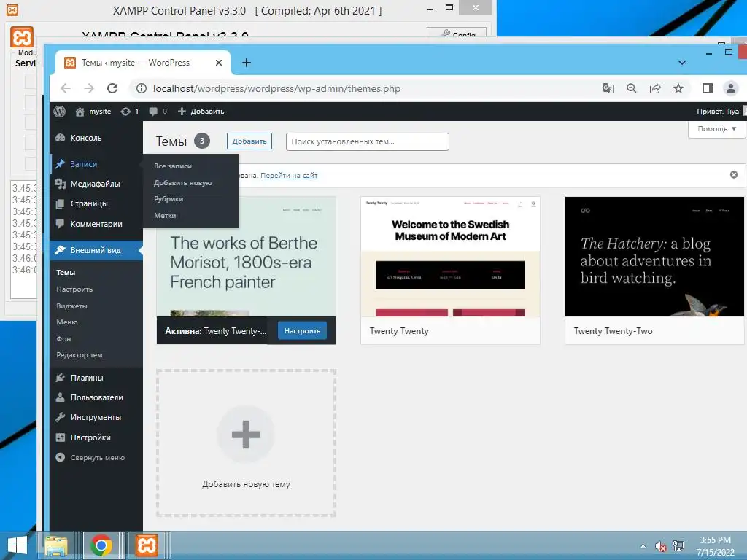Select Все записи in flyout submenu
The image size is (747, 560).
pyautogui.click(x=172, y=166)
